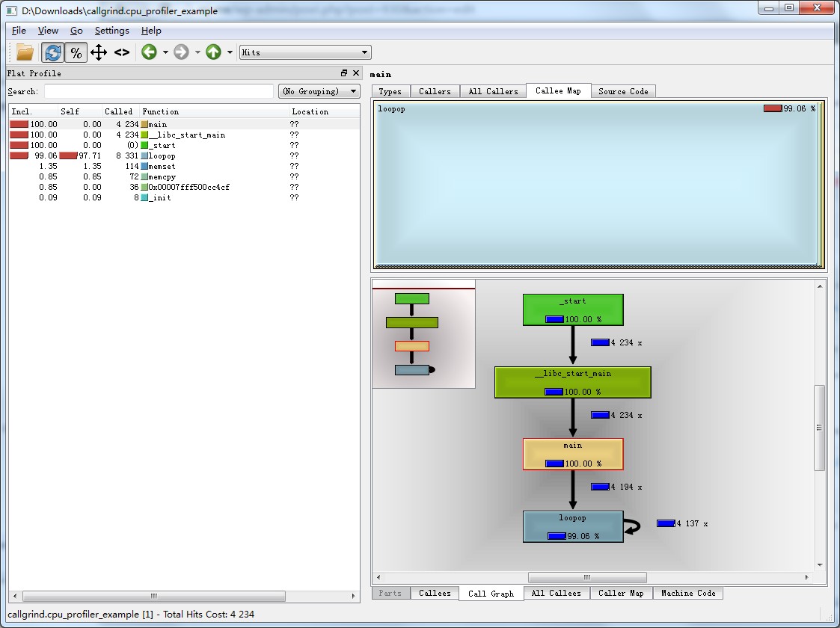840x628 pixels.
Task: Click the __libc_start_main node in call graph
Action: click(572, 382)
